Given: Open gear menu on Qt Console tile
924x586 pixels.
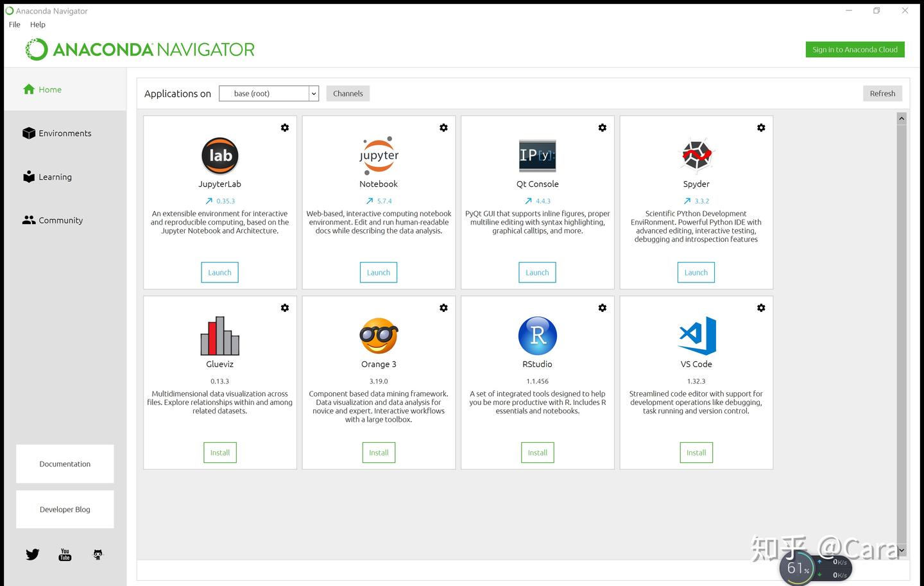Looking at the screenshot, I should [603, 128].
